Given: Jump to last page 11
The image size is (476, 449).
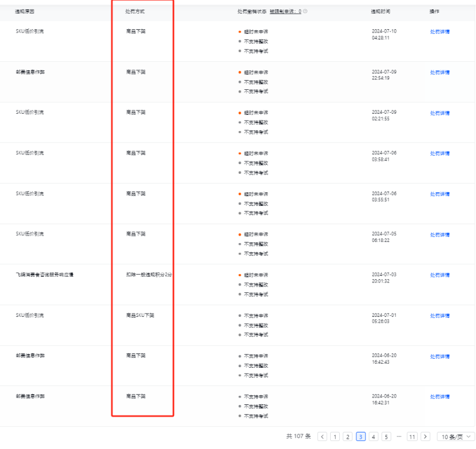Looking at the screenshot, I should coord(412,436).
